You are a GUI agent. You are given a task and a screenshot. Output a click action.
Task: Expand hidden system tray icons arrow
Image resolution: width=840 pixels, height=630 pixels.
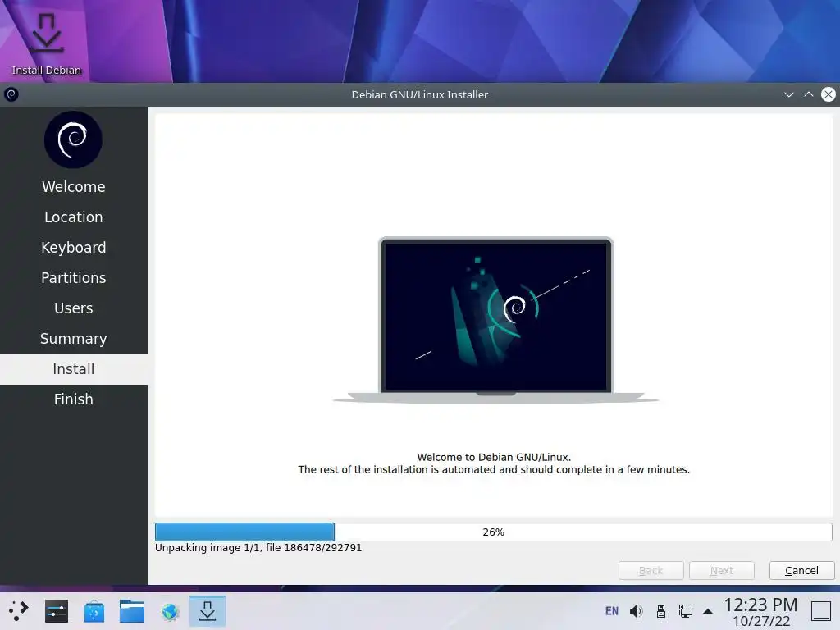[x=708, y=611]
